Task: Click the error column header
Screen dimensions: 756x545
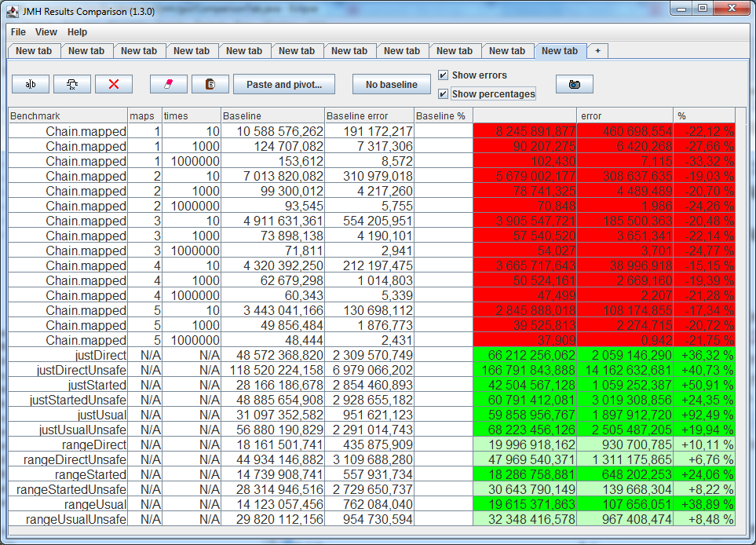Action: click(625, 115)
